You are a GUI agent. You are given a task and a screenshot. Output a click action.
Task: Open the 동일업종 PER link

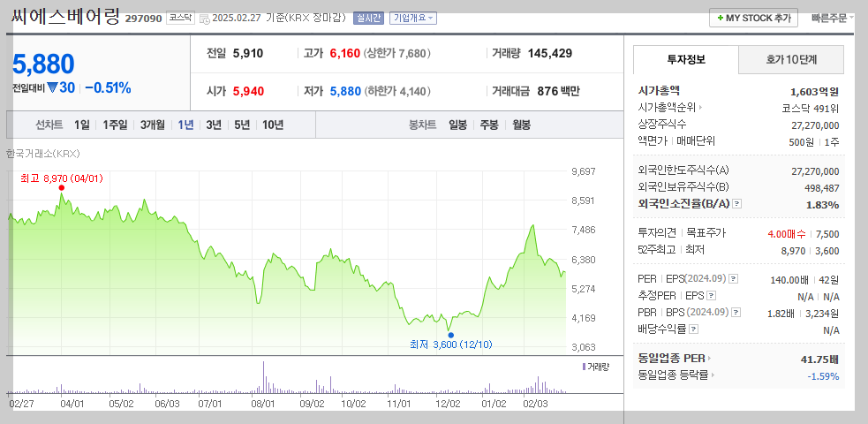pos(672,359)
